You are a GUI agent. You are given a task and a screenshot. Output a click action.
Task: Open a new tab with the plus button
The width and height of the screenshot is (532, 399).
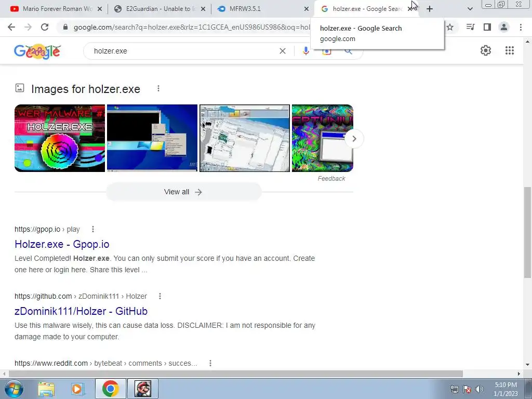coord(430,9)
